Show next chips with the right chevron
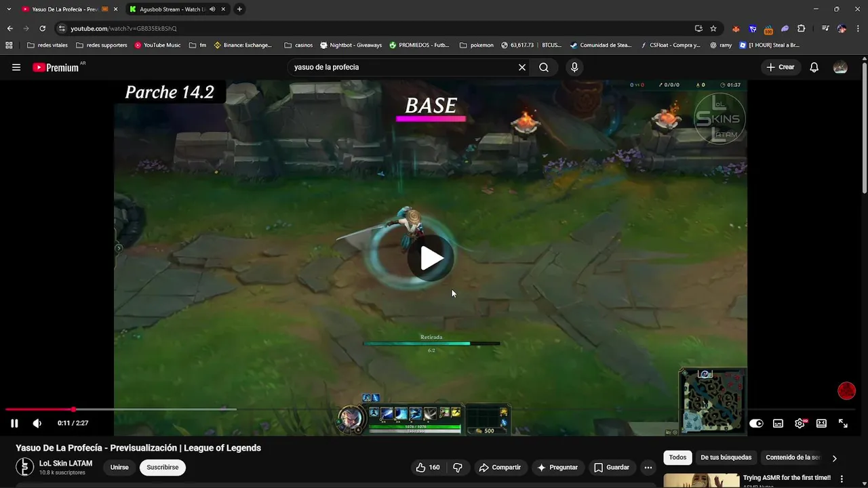The image size is (868, 488). [834, 458]
